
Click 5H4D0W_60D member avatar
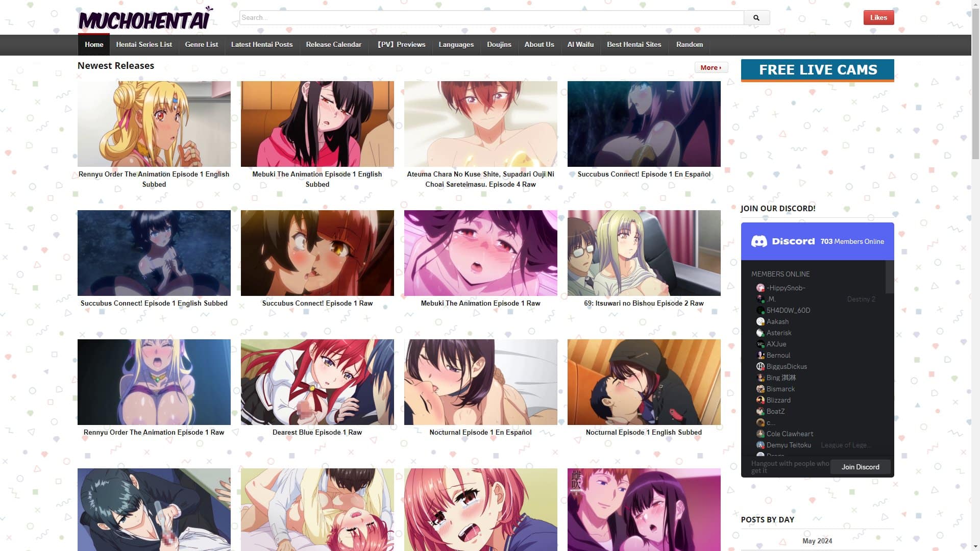(x=761, y=310)
